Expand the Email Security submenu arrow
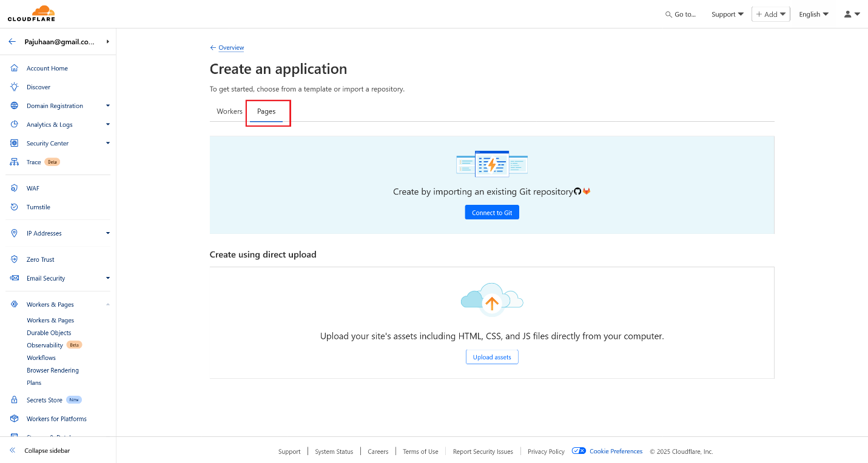The height and width of the screenshot is (463, 868). pos(108,278)
